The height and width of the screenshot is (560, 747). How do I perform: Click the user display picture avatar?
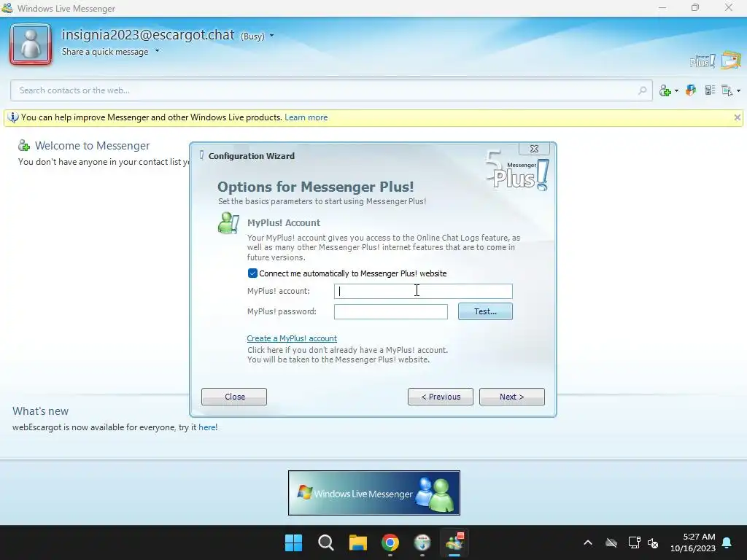[31, 44]
